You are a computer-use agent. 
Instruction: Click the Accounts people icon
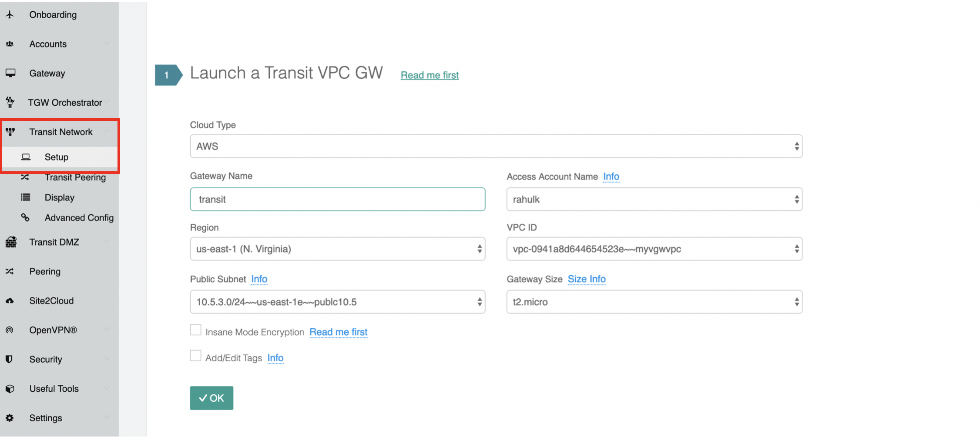pyautogui.click(x=10, y=44)
